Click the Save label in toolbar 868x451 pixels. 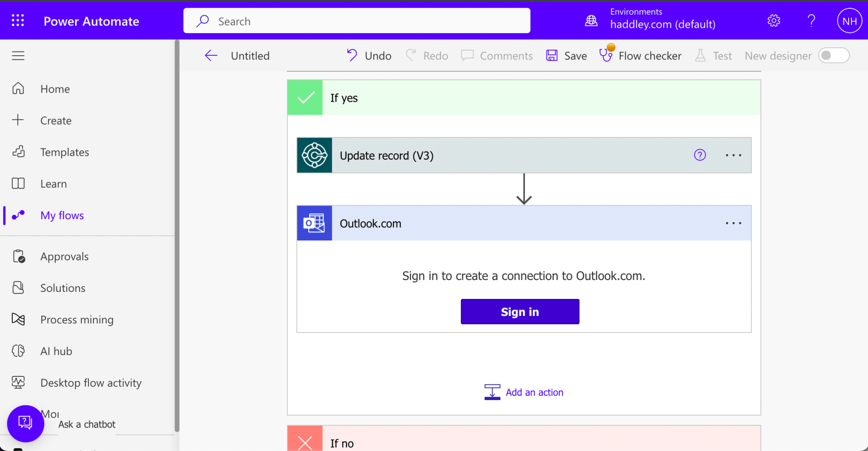[x=575, y=56]
